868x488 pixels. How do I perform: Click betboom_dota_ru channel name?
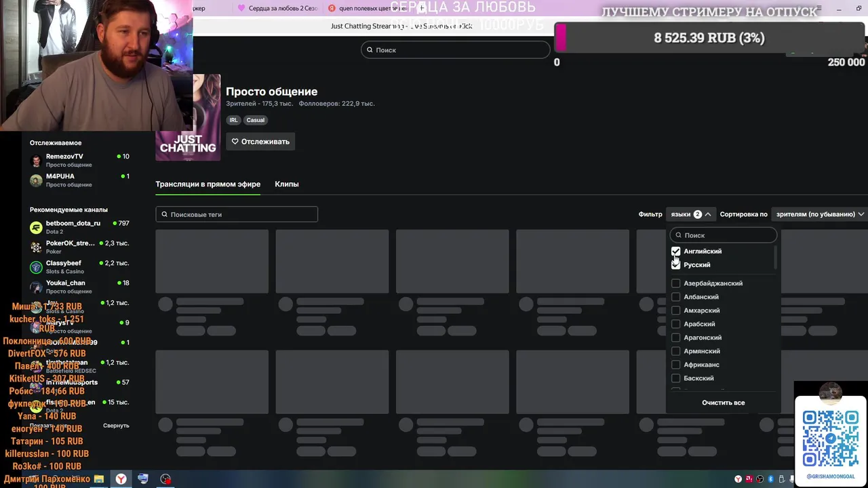[73, 224]
